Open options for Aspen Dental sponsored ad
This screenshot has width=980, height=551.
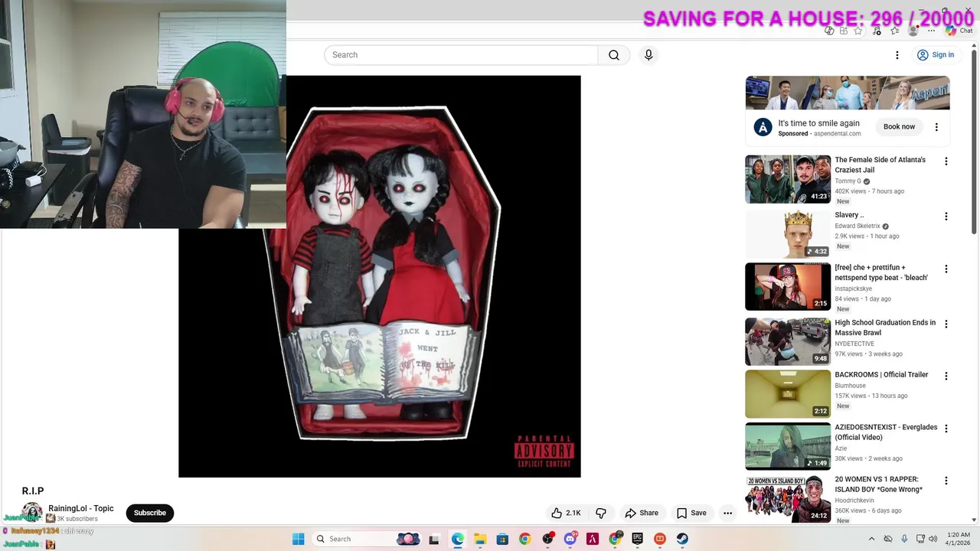point(936,127)
